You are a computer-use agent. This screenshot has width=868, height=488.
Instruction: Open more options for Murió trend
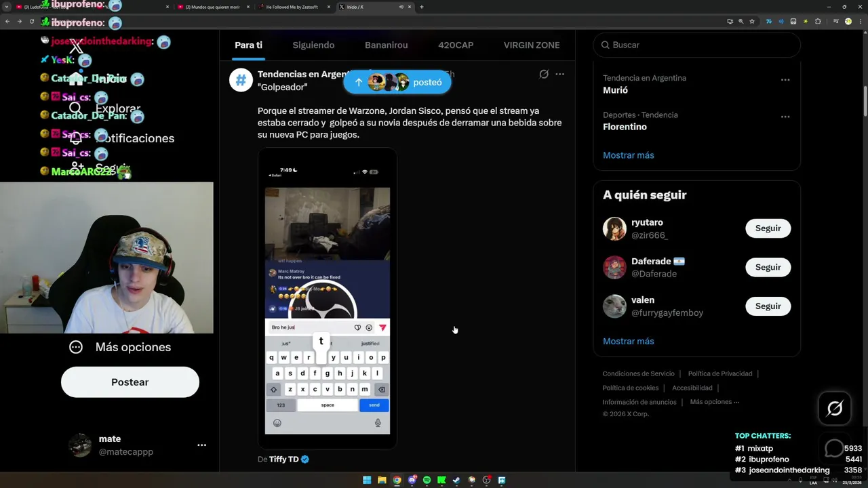pyautogui.click(x=785, y=79)
